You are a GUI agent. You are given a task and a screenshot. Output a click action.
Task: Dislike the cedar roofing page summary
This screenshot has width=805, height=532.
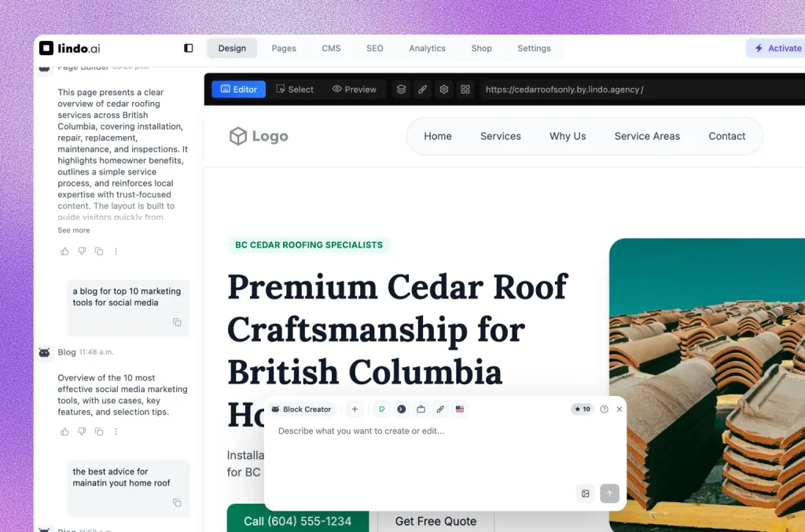(x=82, y=251)
